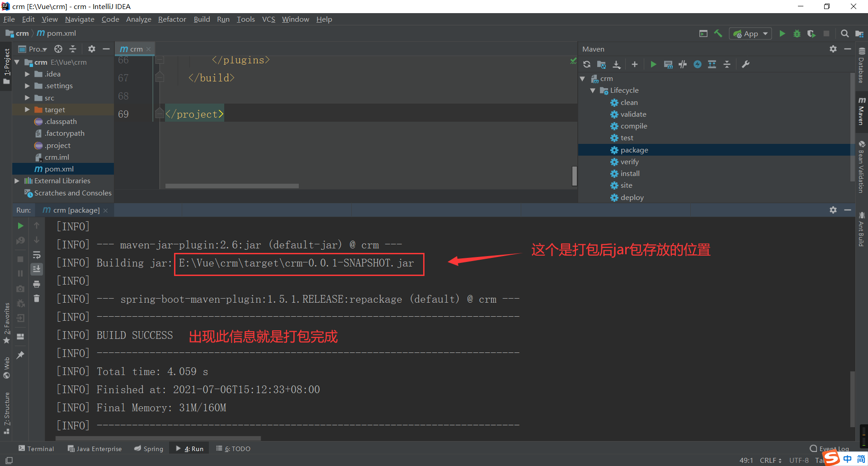Screen dimensions: 868x466
Task: Run App with coverage
Action: (811, 33)
